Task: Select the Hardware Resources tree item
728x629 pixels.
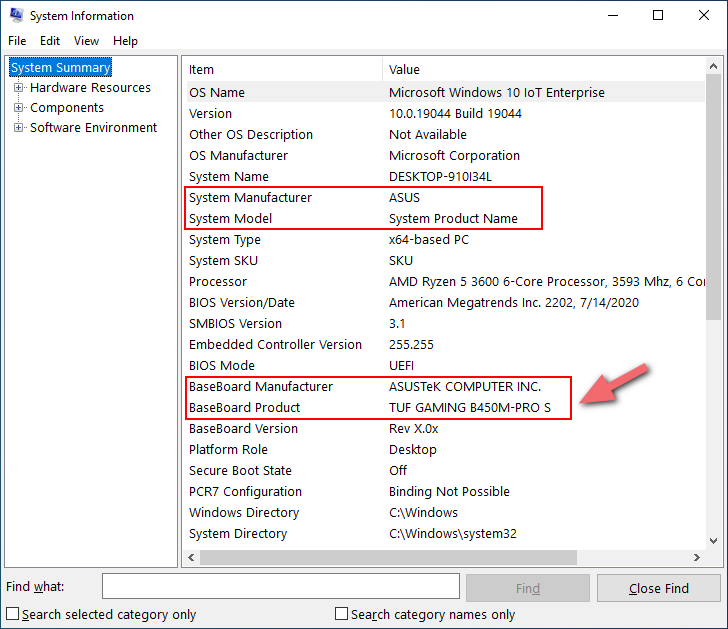Action: click(91, 87)
